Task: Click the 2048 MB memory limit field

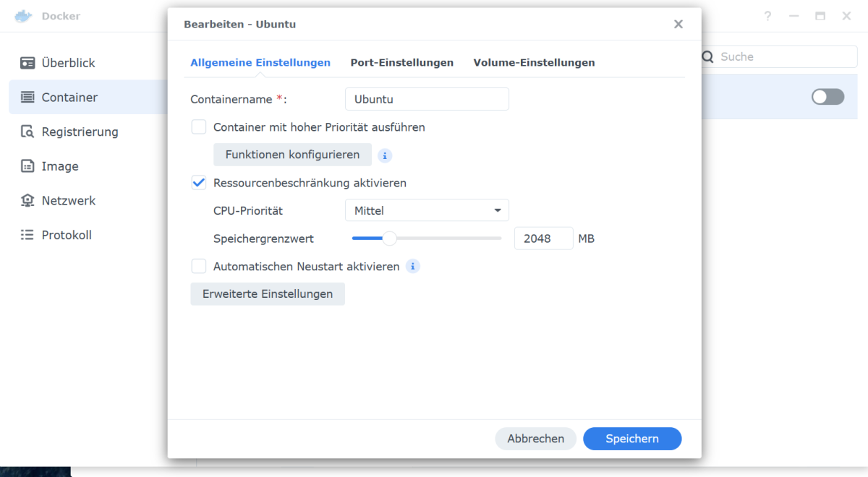Action: click(x=543, y=239)
